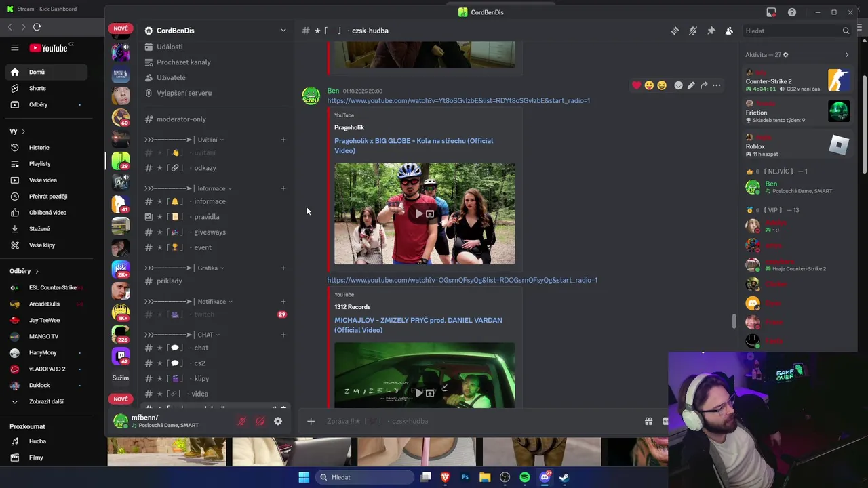Open the Friction activity card
Image resolution: width=868 pixels, height=488 pixels.
coord(797,112)
